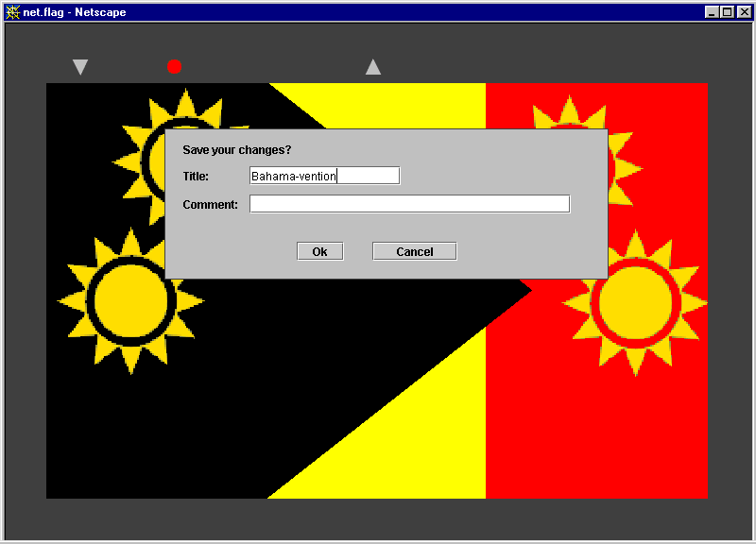The width and height of the screenshot is (756, 544).
Task: Maximize the net.flag Netscape window
Action: click(727, 12)
